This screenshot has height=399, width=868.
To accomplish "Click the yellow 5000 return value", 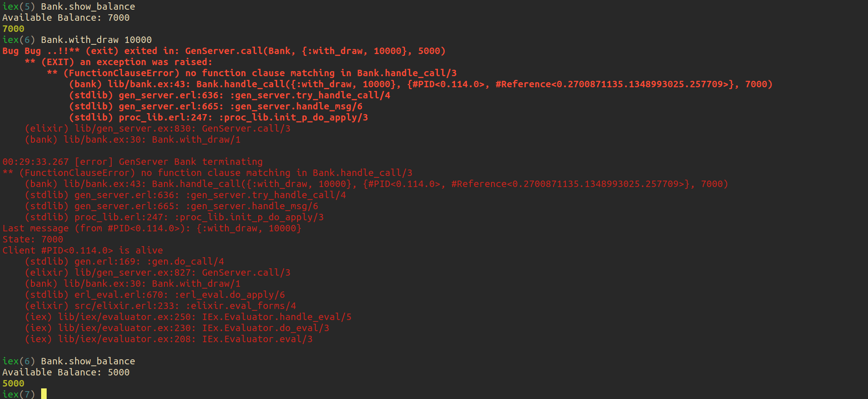I will pos(13,383).
